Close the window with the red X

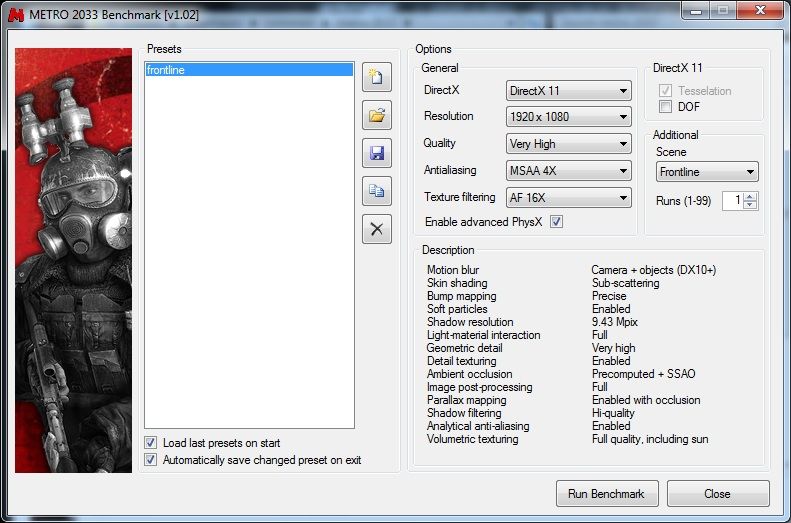click(x=760, y=10)
